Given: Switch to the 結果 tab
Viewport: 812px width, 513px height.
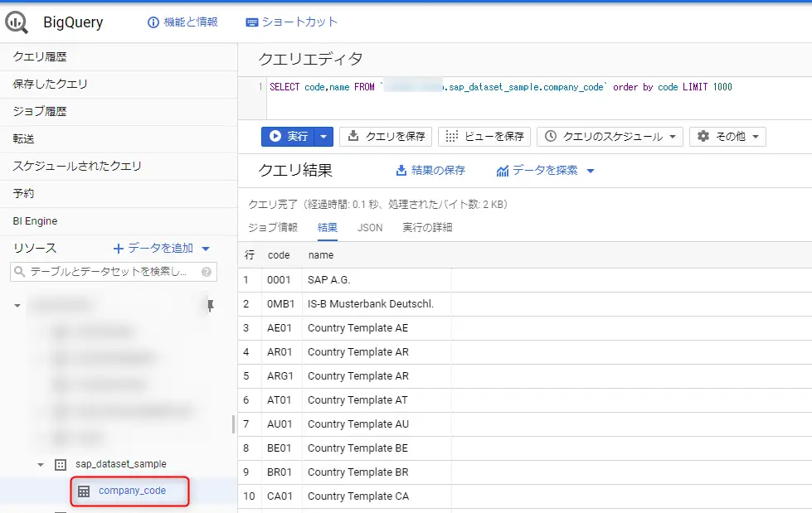Looking at the screenshot, I should coord(328,228).
